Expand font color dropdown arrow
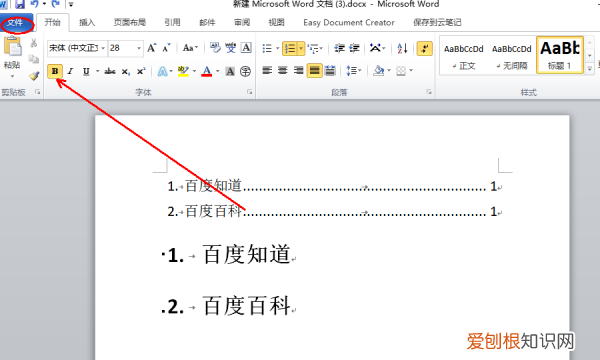Viewport: 600px width, 360px height. pyautogui.click(x=217, y=71)
